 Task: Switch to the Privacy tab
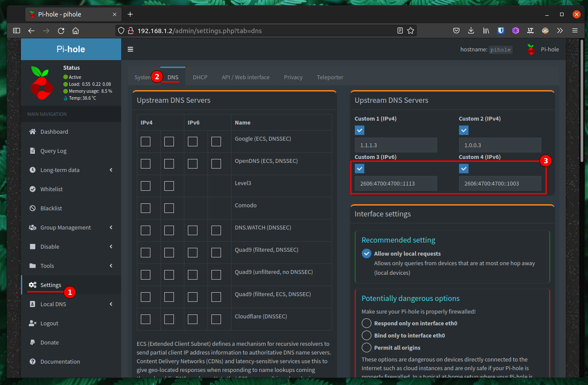click(x=293, y=77)
